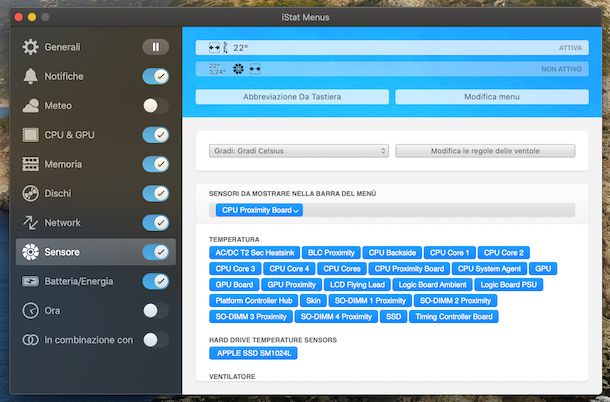Screen dimensions: 610x402
Task: Click the fan icon in the inactive menu preview
Action: (238, 69)
